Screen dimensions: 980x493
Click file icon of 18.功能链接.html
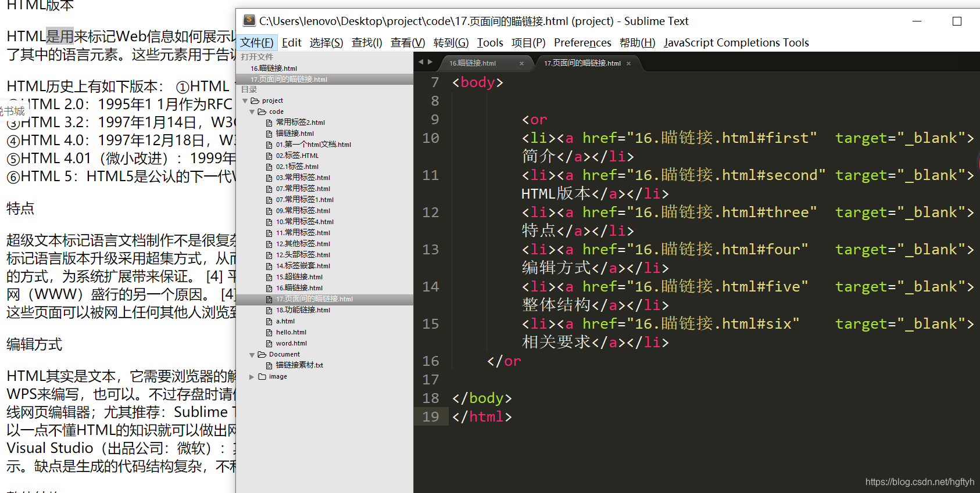[x=269, y=310]
